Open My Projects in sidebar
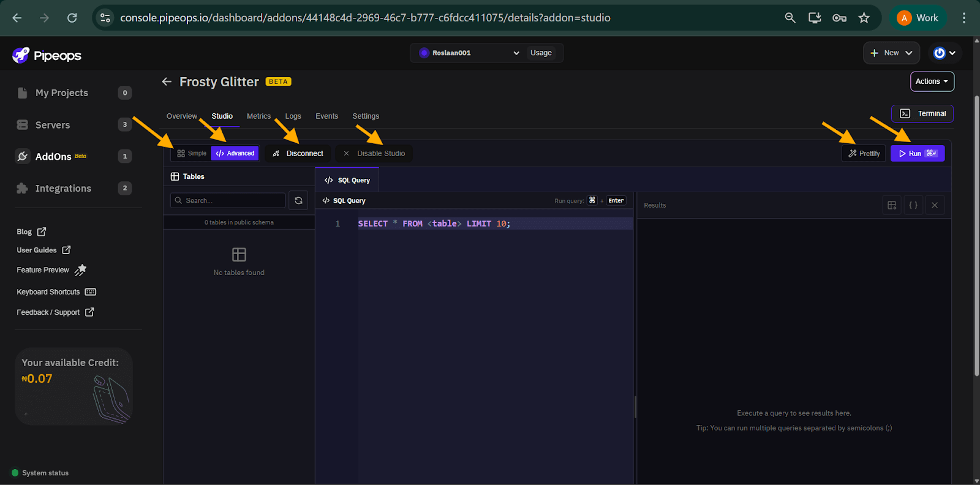Image resolution: width=980 pixels, height=485 pixels. 73,93
